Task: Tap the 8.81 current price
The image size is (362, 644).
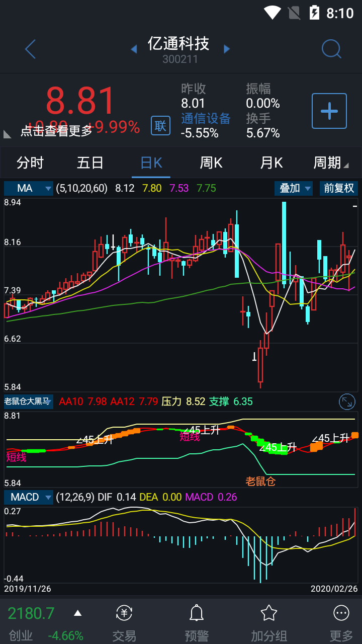Action: tap(81, 101)
